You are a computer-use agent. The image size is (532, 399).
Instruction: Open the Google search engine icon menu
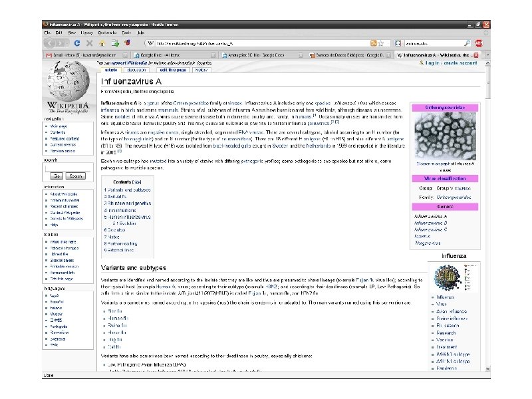398,43
